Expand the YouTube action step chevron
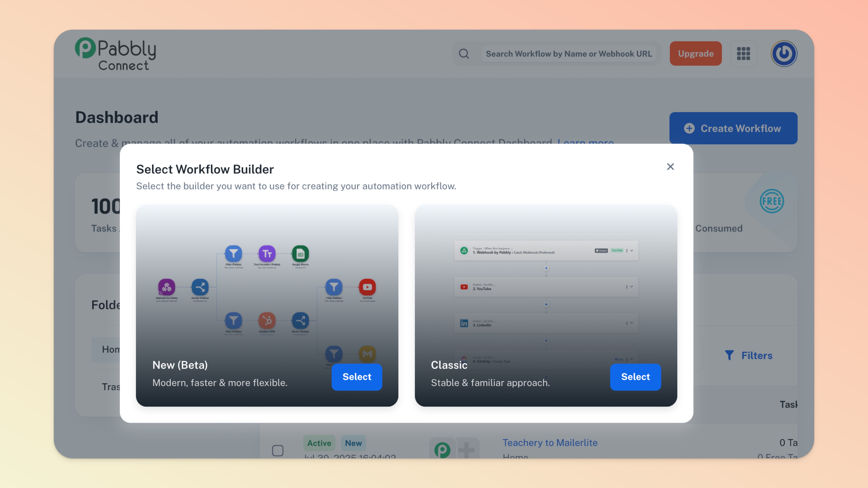The width and height of the screenshot is (868, 488). pos(632,287)
